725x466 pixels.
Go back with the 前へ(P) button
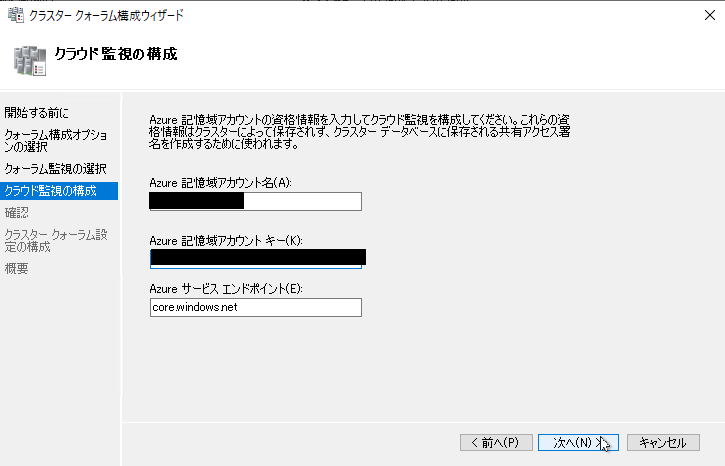click(x=496, y=442)
